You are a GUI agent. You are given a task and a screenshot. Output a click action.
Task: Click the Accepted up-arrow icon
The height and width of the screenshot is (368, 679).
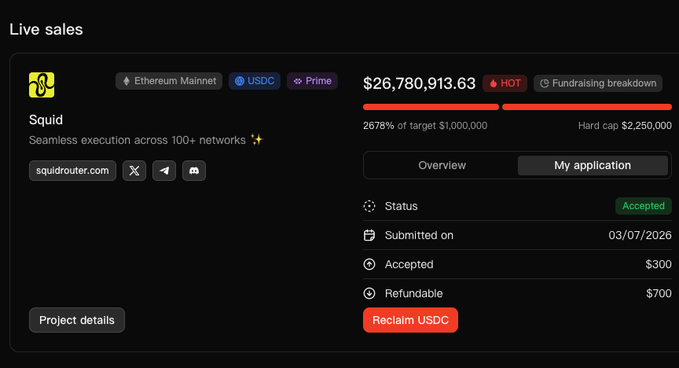click(369, 264)
